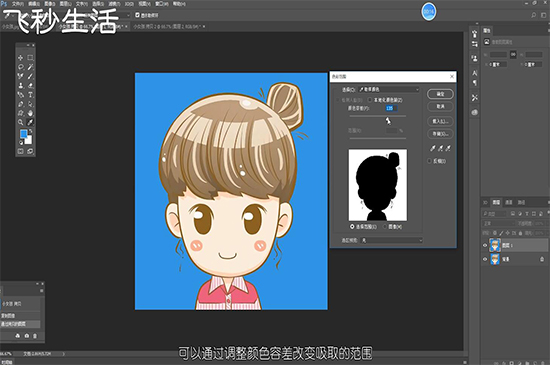The height and width of the screenshot is (365, 550).
Task: Open the Select dropdown in Color Range
Action: pyautogui.click(x=389, y=89)
